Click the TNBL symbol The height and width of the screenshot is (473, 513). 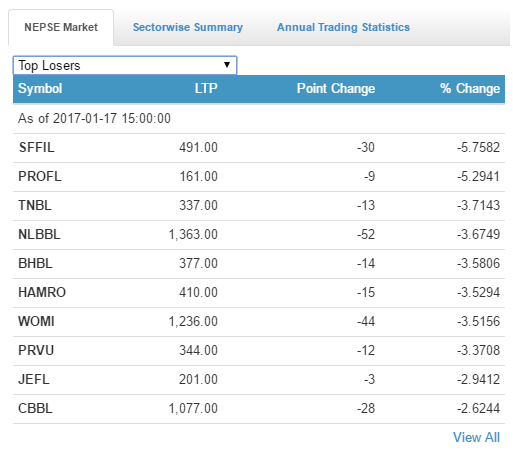tap(35, 205)
